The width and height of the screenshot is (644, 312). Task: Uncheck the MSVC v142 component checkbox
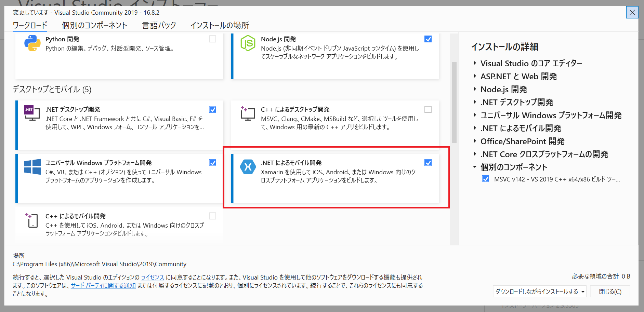[x=485, y=179]
